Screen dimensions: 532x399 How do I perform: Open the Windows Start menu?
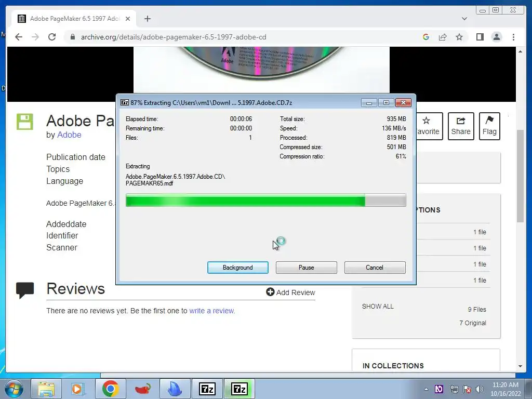(x=14, y=389)
